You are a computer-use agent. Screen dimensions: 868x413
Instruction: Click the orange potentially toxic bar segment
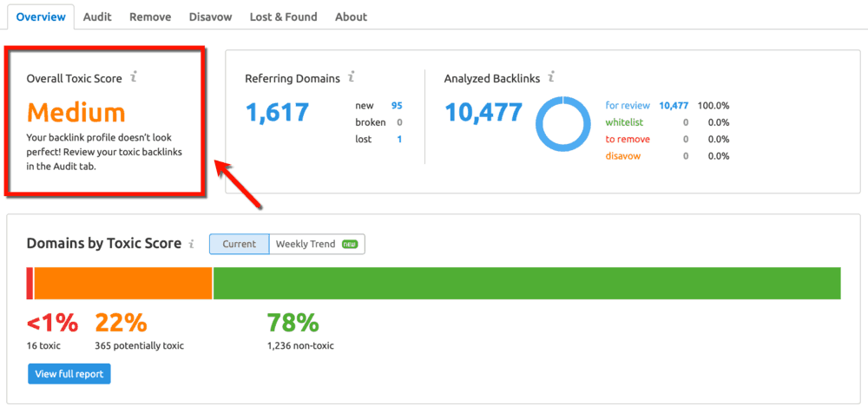click(x=123, y=283)
